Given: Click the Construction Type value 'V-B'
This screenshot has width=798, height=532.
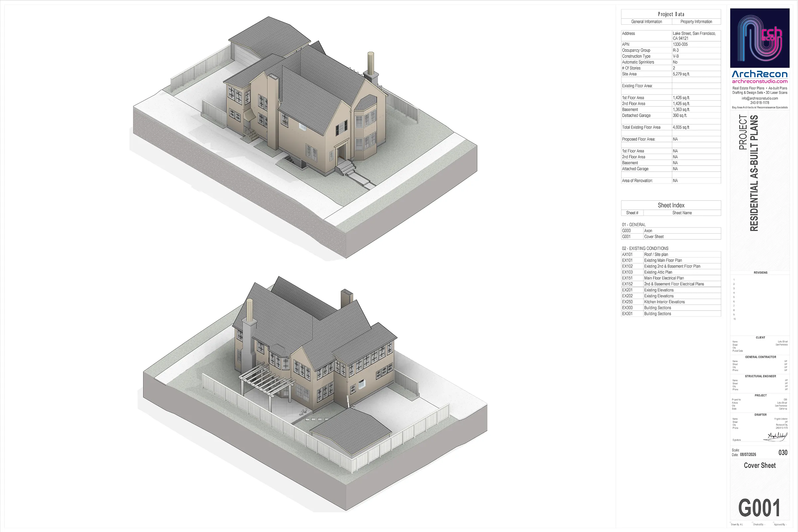Looking at the screenshot, I should [x=676, y=56].
